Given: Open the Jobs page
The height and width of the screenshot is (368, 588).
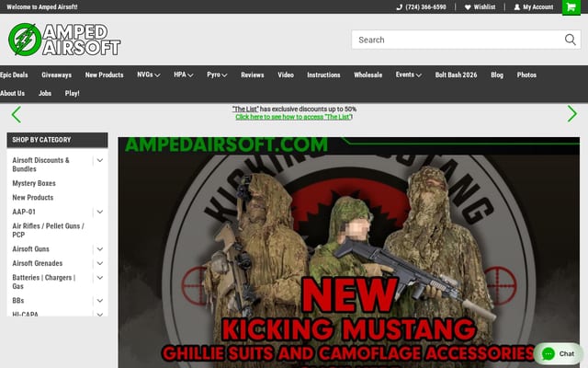Looking at the screenshot, I should click(x=45, y=93).
